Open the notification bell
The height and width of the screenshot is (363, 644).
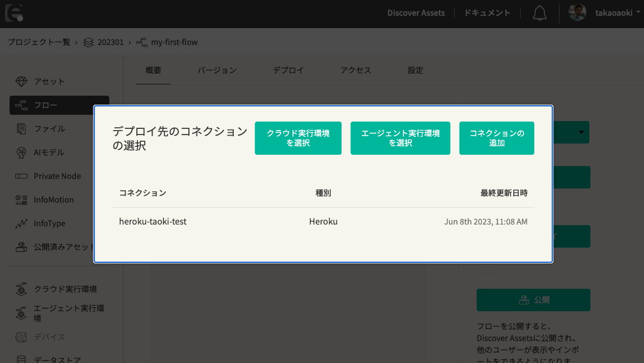coord(539,13)
